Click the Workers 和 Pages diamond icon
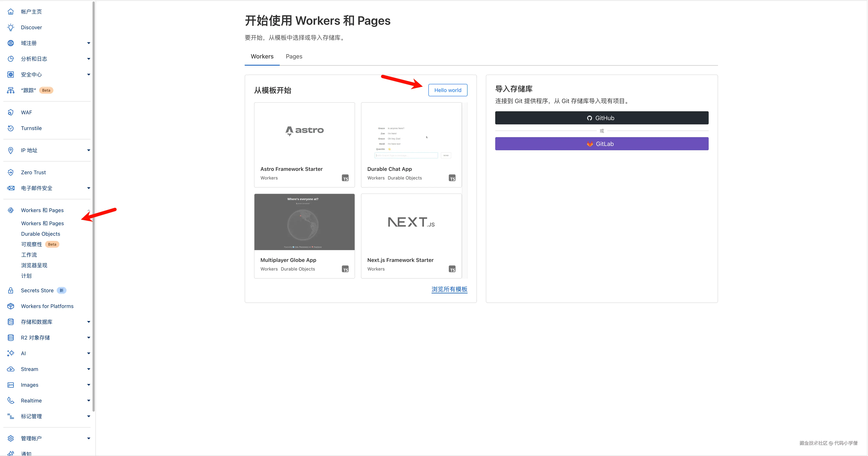This screenshot has width=868, height=456. point(11,210)
